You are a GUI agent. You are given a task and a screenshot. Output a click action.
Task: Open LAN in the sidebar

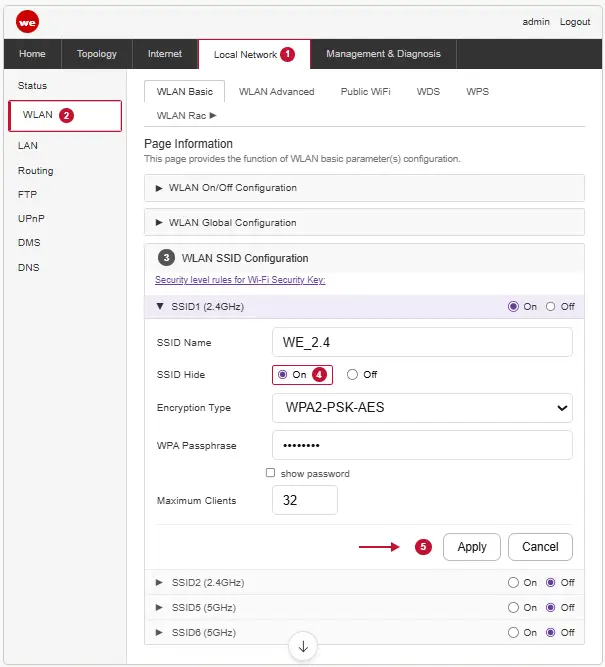point(28,145)
